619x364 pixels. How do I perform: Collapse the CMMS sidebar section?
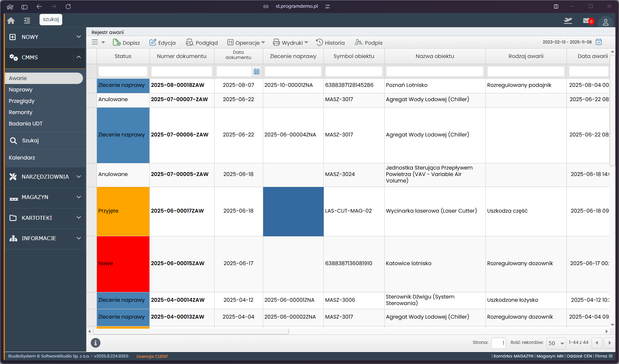click(79, 57)
